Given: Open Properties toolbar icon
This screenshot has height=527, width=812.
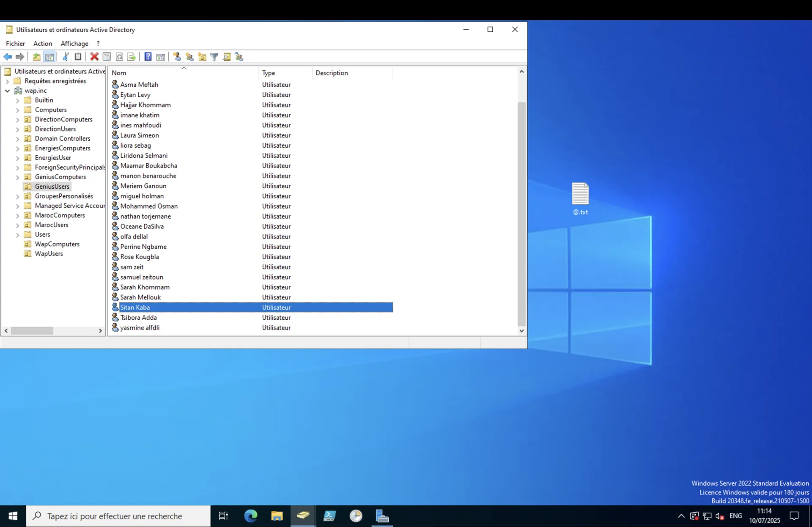Looking at the screenshot, I should click(x=107, y=57).
